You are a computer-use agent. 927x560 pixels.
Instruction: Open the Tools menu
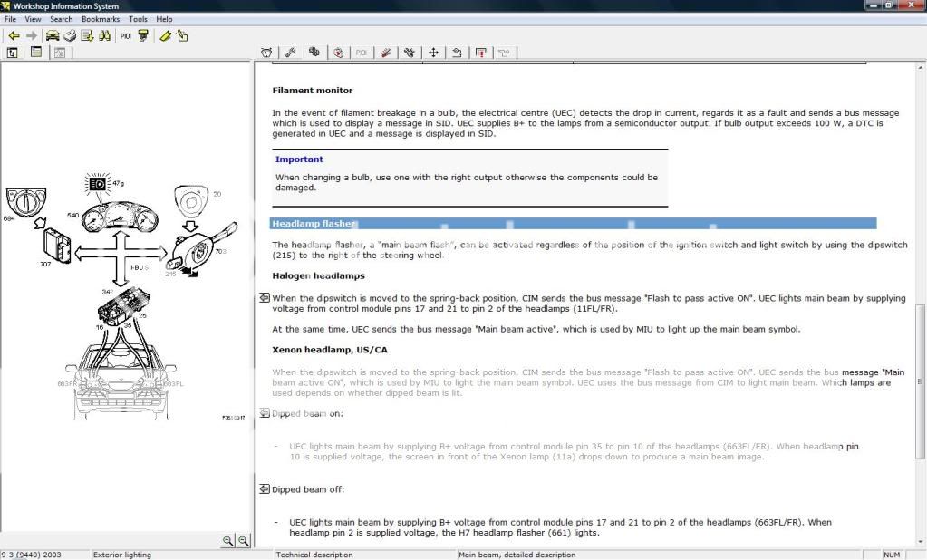click(138, 19)
